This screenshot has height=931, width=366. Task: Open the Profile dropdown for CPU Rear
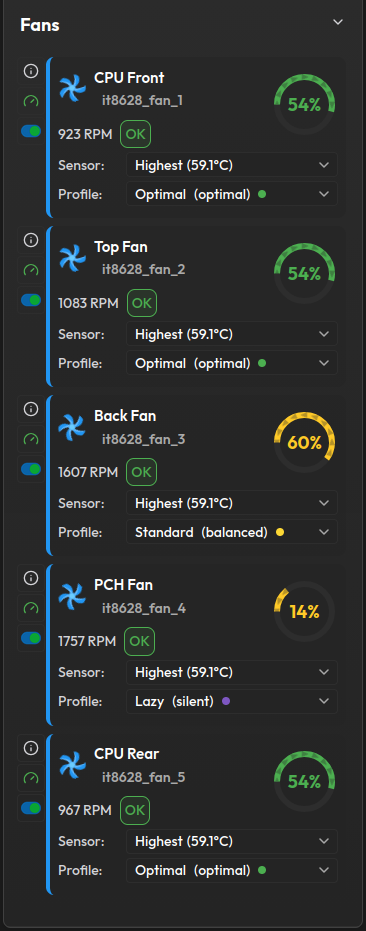pos(232,870)
